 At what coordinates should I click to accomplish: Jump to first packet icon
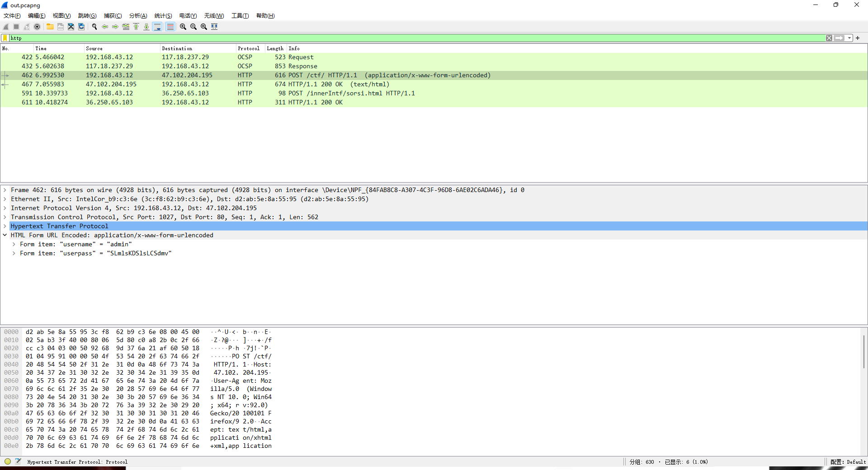(136, 27)
